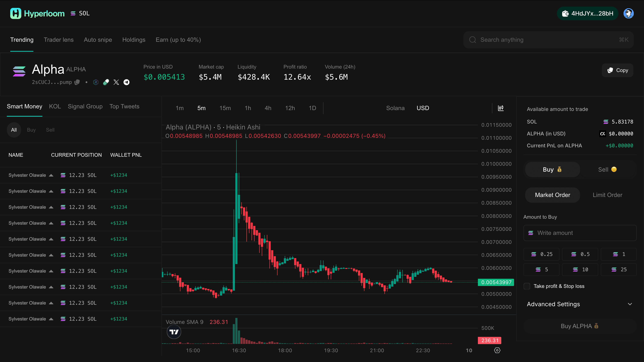Viewport: 644px width, 362px height.
Task: Select the Smart Money tab
Action: tap(24, 106)
